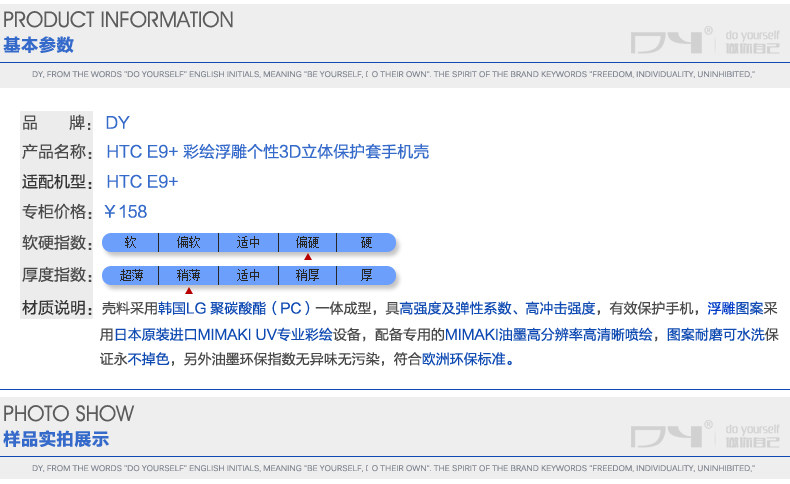
Task: Select the 硬 hardness segment
Action: pos(366,243)
